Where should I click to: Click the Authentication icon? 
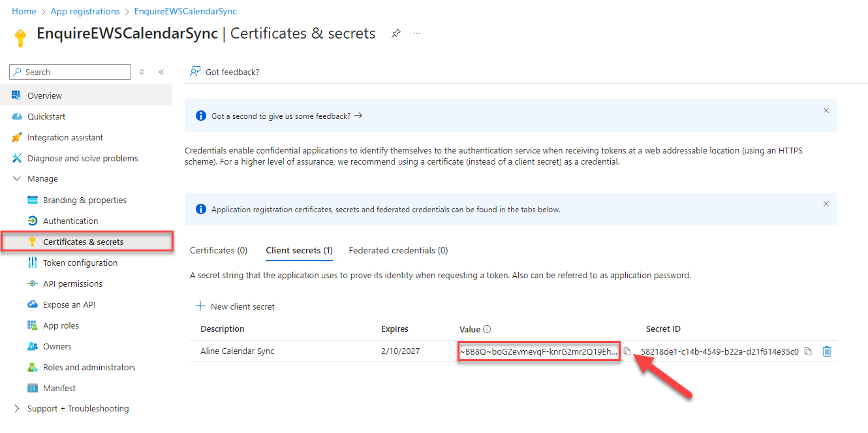click(x=32, y=221)
